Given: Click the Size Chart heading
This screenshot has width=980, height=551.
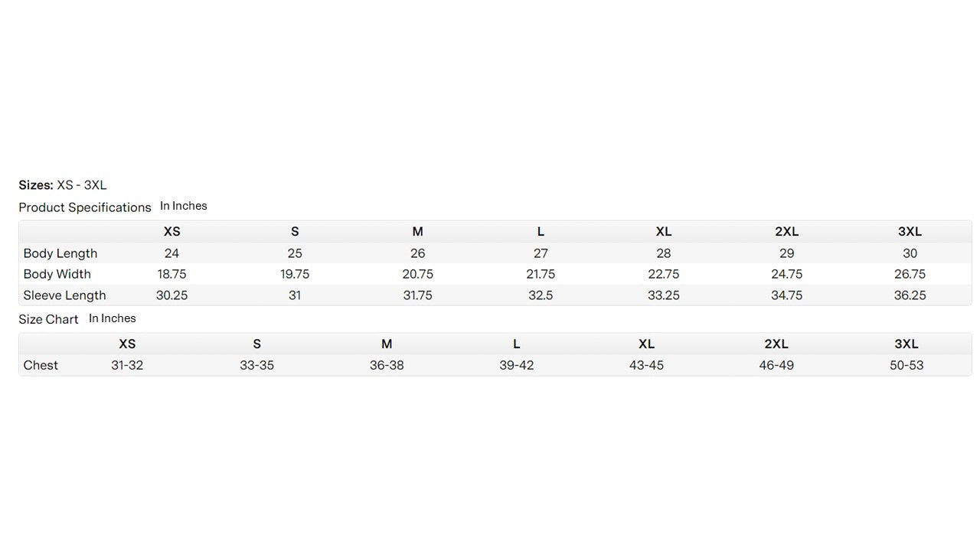Looking at the screenshot, I should coord(48,319).
